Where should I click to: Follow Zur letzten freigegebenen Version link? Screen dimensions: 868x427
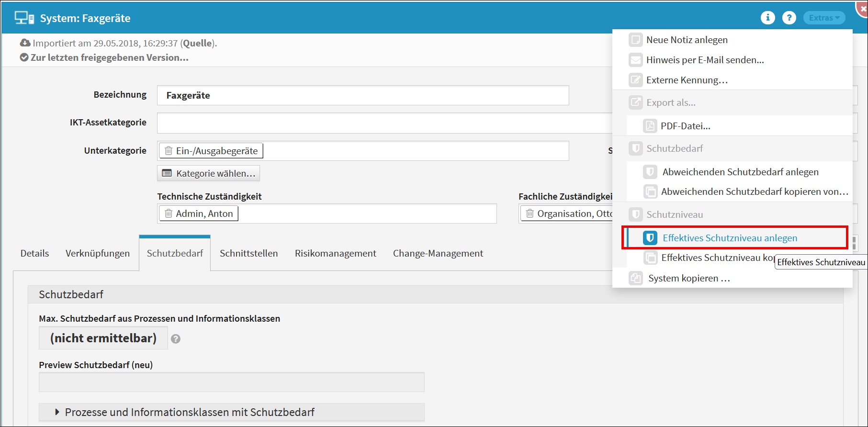pyautogui.click(x=109, y=57)
